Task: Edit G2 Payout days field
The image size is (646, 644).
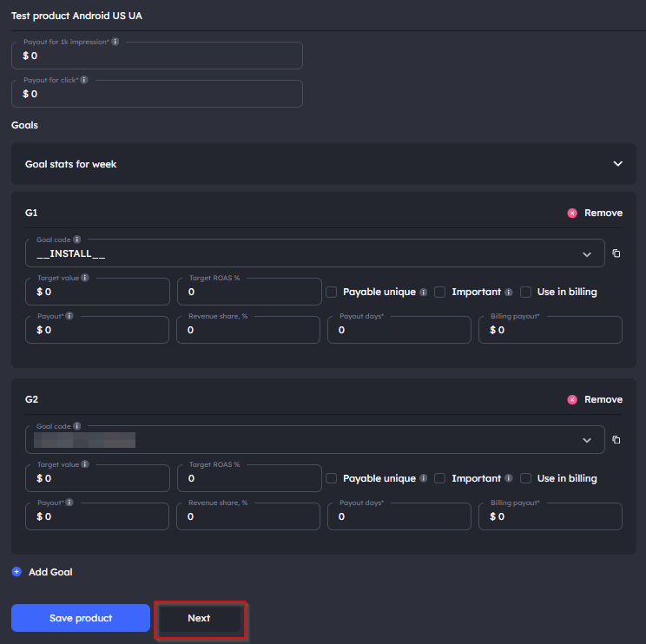Action: [x=399, y=516]
